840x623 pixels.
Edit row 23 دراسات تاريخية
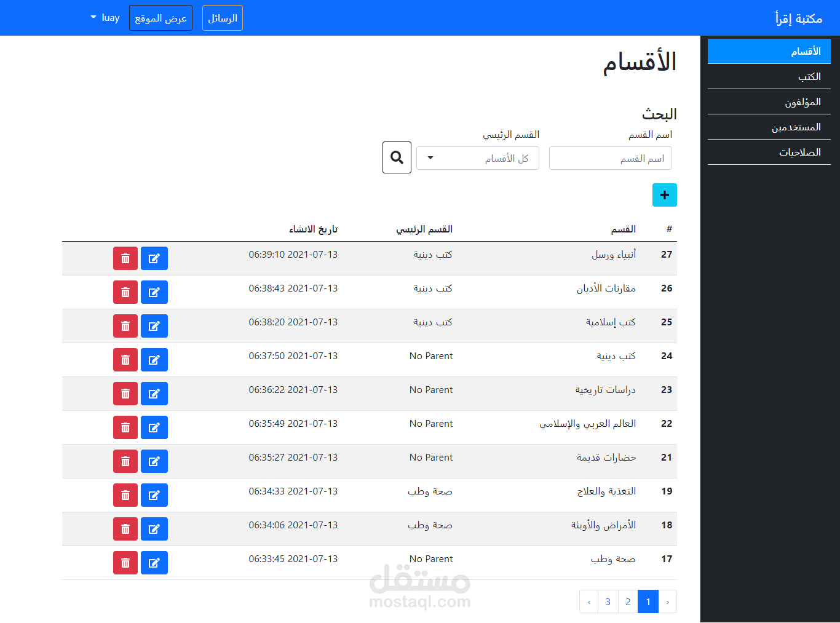coord(154,394)
